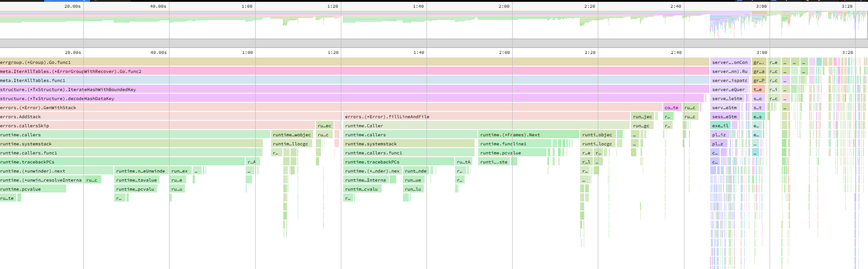Select the run…ex frame

click(x=181, y=171)
